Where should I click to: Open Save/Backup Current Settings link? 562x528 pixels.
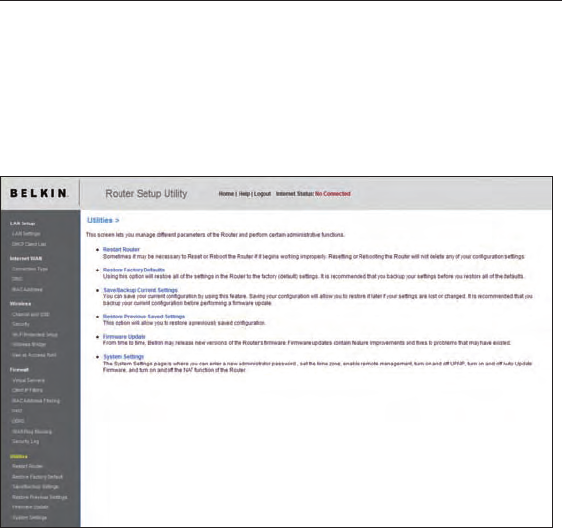point(140,290)
